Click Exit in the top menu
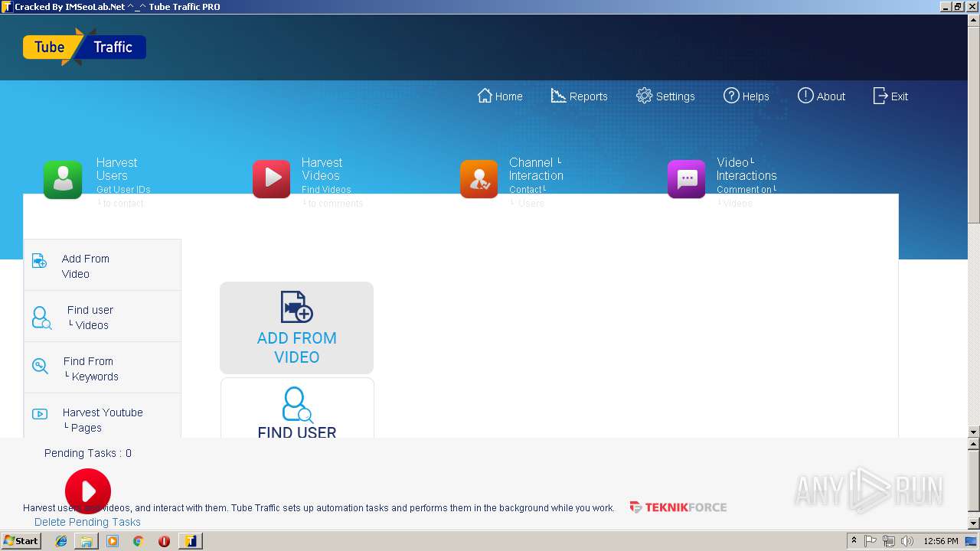 click(890, 96)
